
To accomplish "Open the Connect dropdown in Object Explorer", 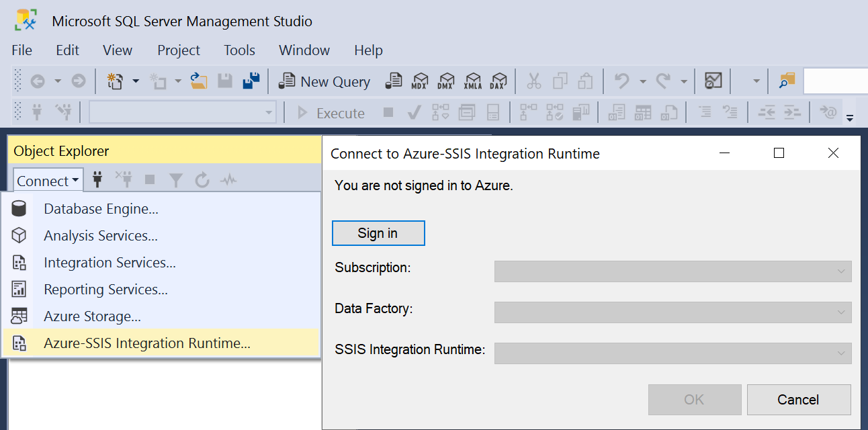I will click(47, 180).
